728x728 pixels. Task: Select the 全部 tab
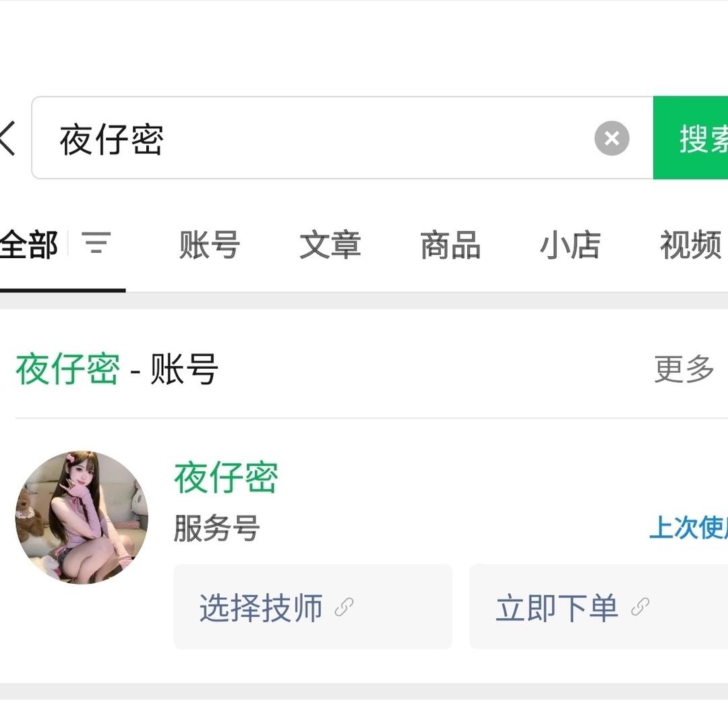pos(30,245)
